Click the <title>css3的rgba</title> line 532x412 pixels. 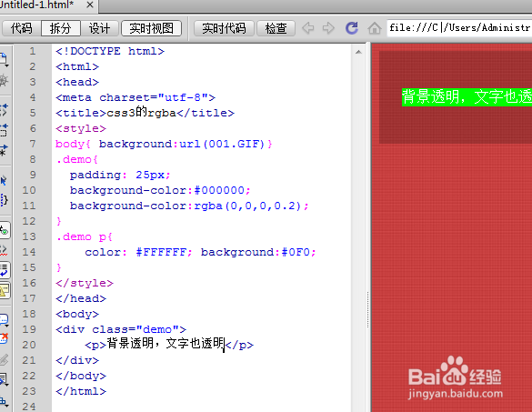[145, 113]
